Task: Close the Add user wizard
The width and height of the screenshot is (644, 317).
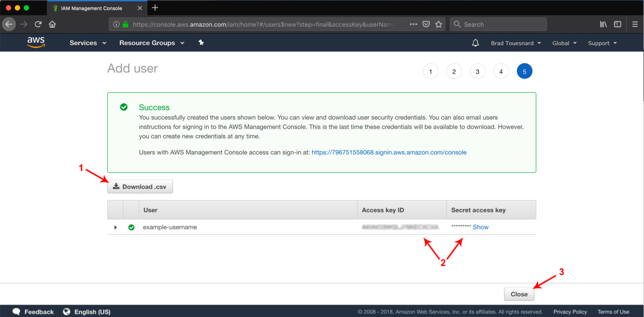Action: [519, 294]
